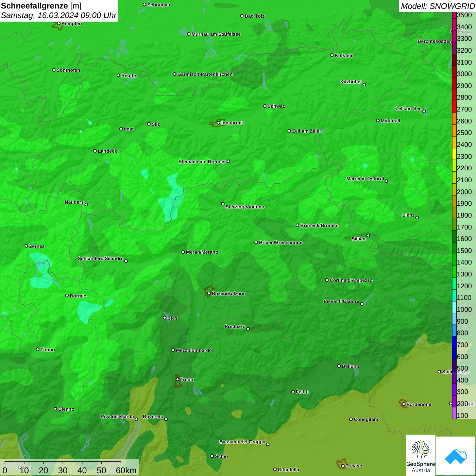
Task: Click the Treviso city marker dot
Action: tap(343, 466)
